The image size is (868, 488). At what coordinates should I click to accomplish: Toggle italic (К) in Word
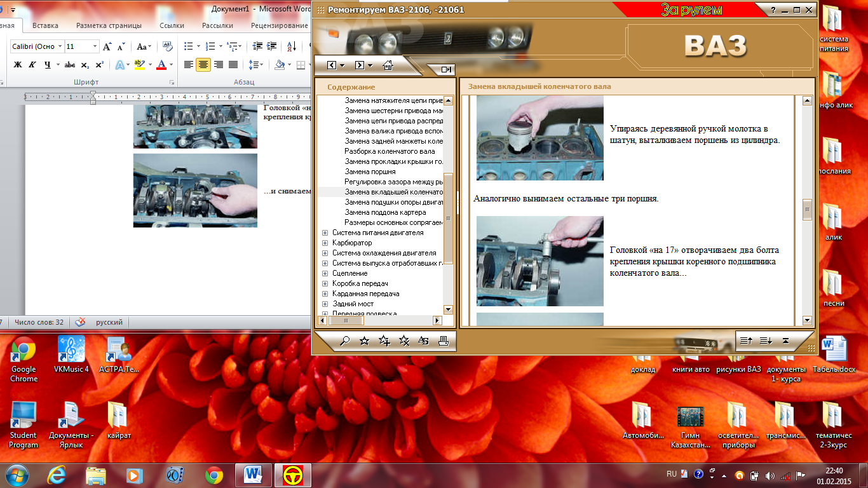[x=31, y=65]
